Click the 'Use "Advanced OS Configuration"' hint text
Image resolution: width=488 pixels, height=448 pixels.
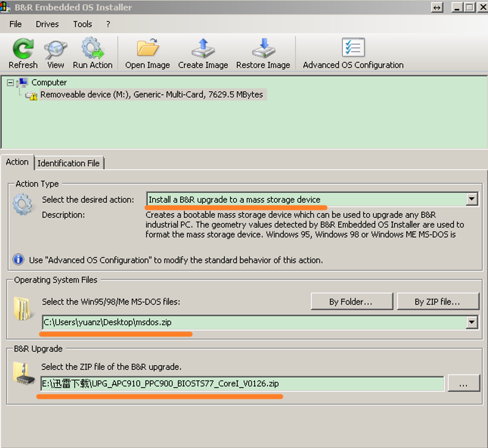(176, 260)
